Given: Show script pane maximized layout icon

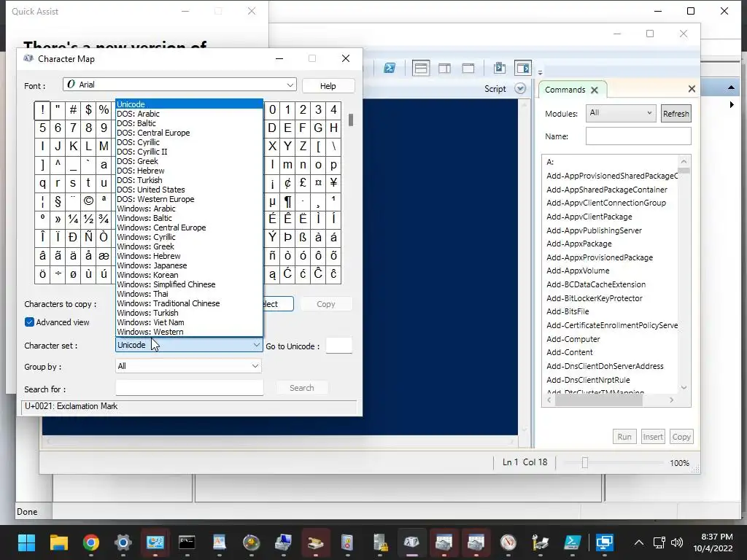Looking at the screenshot, I should tap(468, 68).
